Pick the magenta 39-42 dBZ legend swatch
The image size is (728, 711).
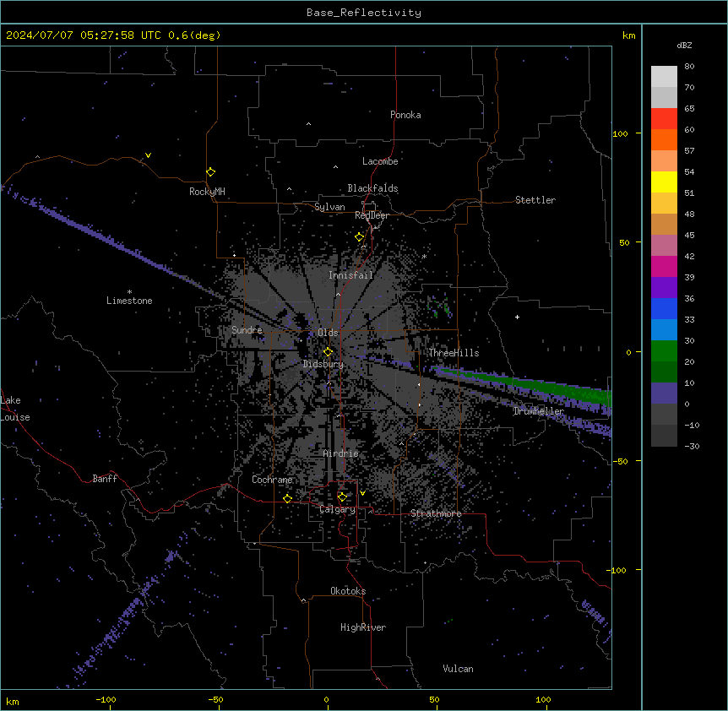click(x=664, y=266)
